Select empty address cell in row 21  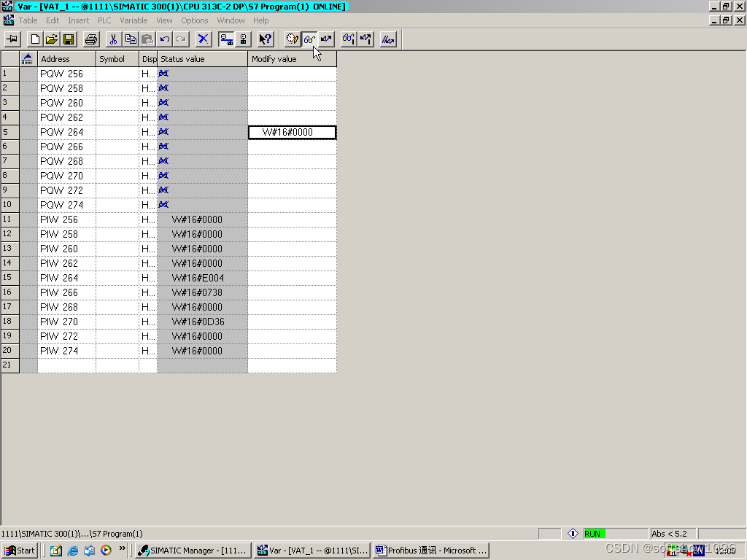coord(66,365)
